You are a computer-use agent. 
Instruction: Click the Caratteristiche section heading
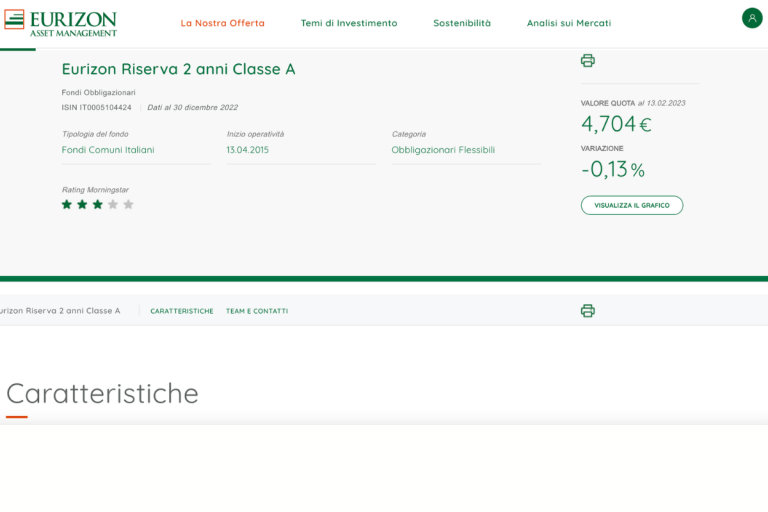[102, 393]
